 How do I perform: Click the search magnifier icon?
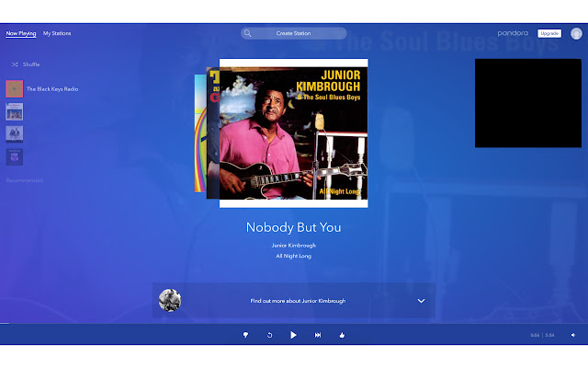[247, 33]
